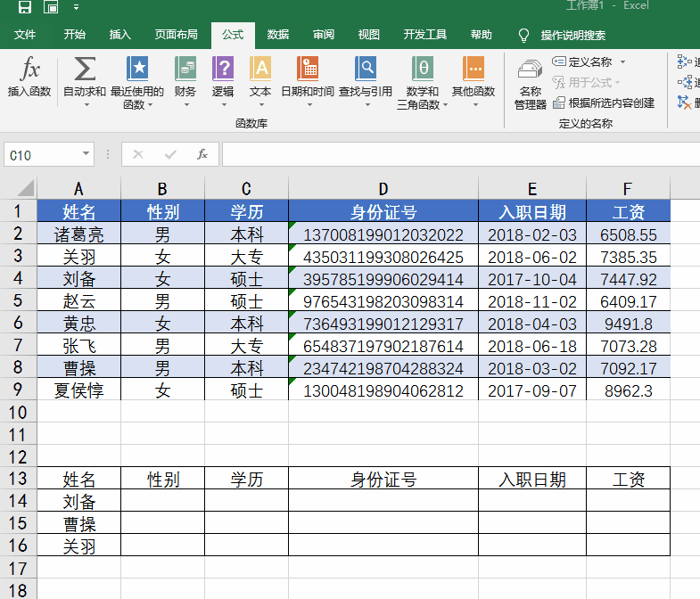
Task: Expand the 其他函数 dropdown arrow
Action: (x=475, y=105)
